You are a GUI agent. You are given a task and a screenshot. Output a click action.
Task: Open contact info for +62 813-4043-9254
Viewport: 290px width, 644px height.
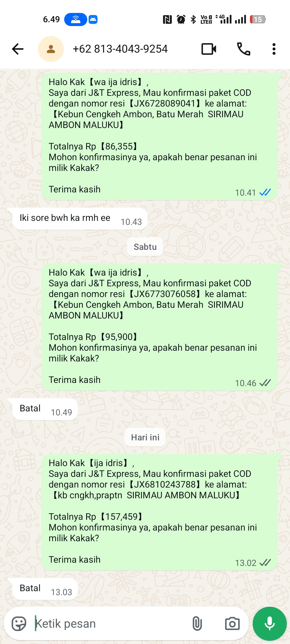(120, 49)
